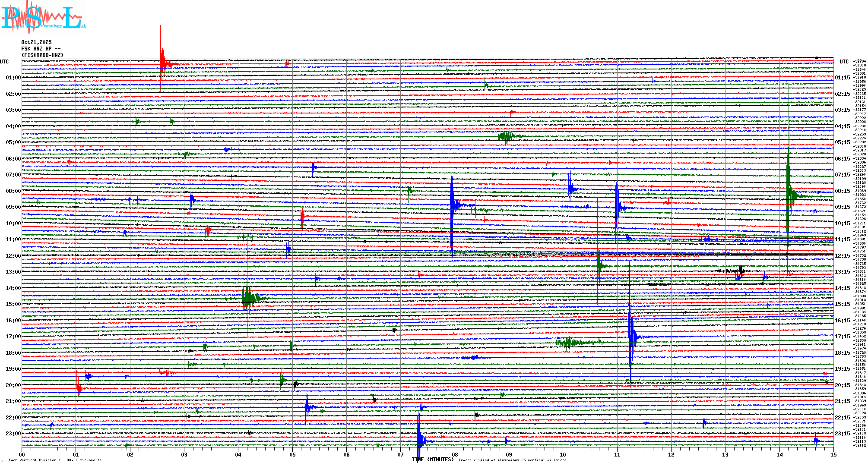868x466 pixels.
Task: Click the UTC label at top right
Action: [844, 62]
